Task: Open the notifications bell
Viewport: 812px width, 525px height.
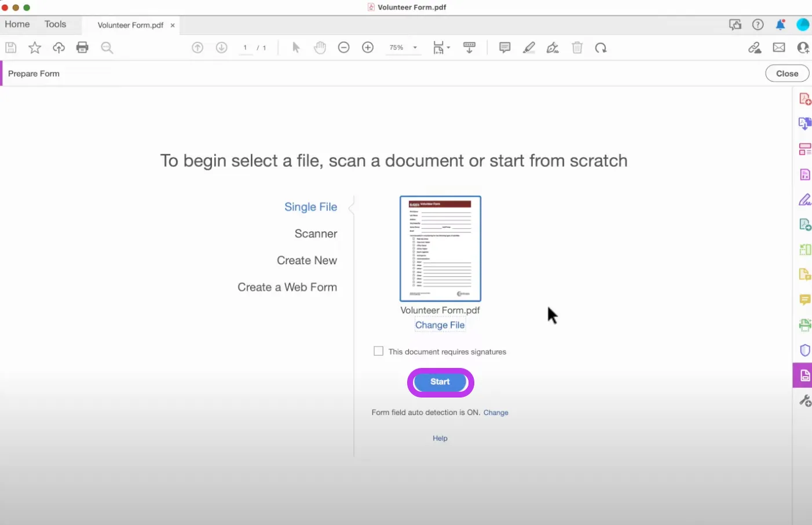Action: (780, 24)
